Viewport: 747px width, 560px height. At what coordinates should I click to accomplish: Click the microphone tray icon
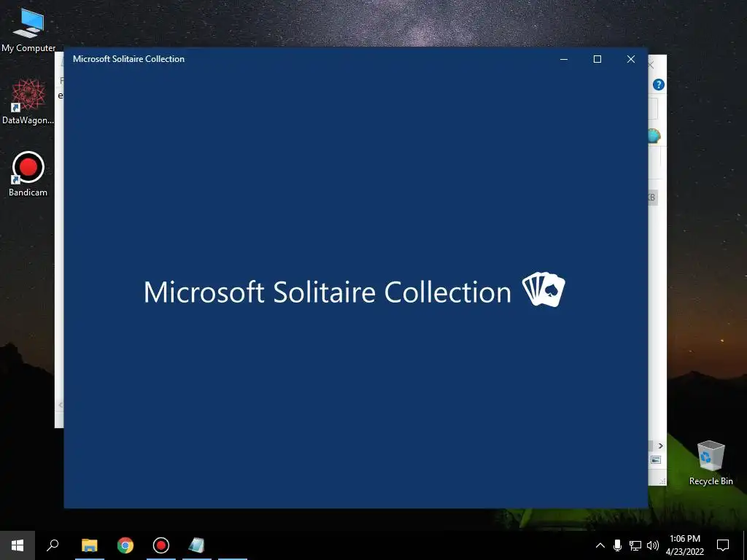pyautogui.click(x=617, y=545)
